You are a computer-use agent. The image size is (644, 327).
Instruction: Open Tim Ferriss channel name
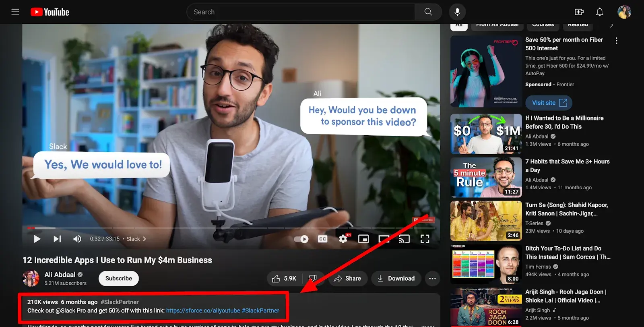[x=538, y=267]
